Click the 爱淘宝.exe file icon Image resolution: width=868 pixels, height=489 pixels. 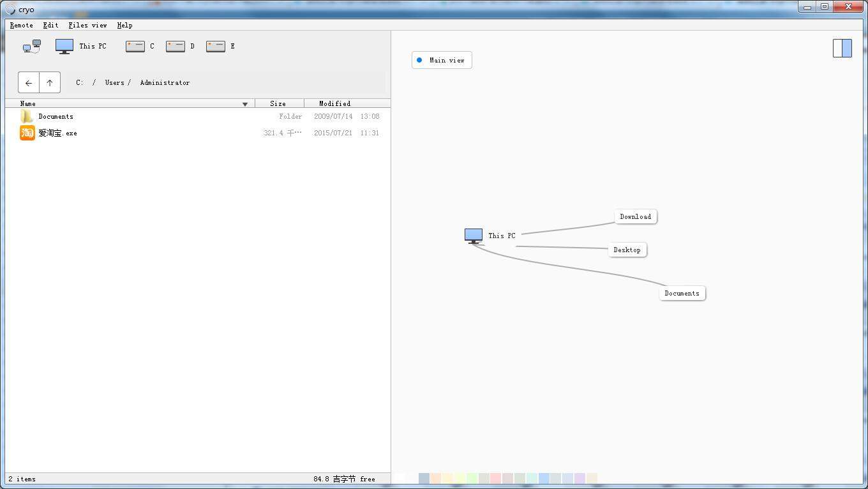tap(27, 133)
